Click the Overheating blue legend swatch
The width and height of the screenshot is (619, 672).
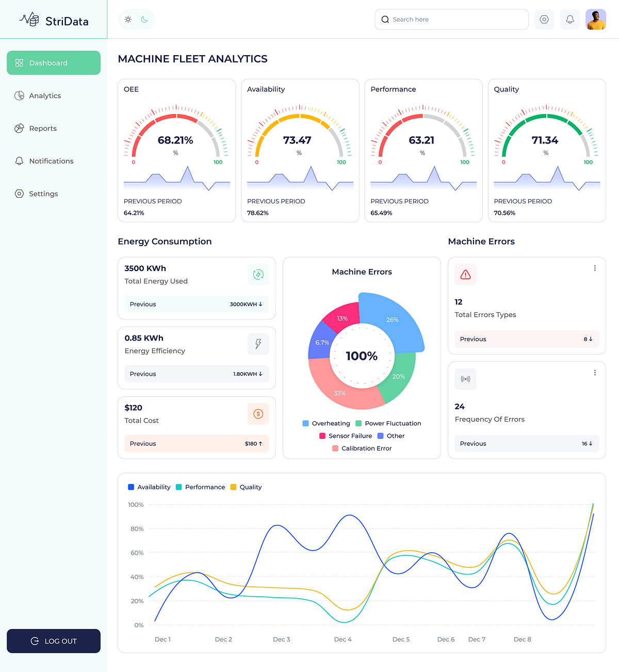click(306, 424)
